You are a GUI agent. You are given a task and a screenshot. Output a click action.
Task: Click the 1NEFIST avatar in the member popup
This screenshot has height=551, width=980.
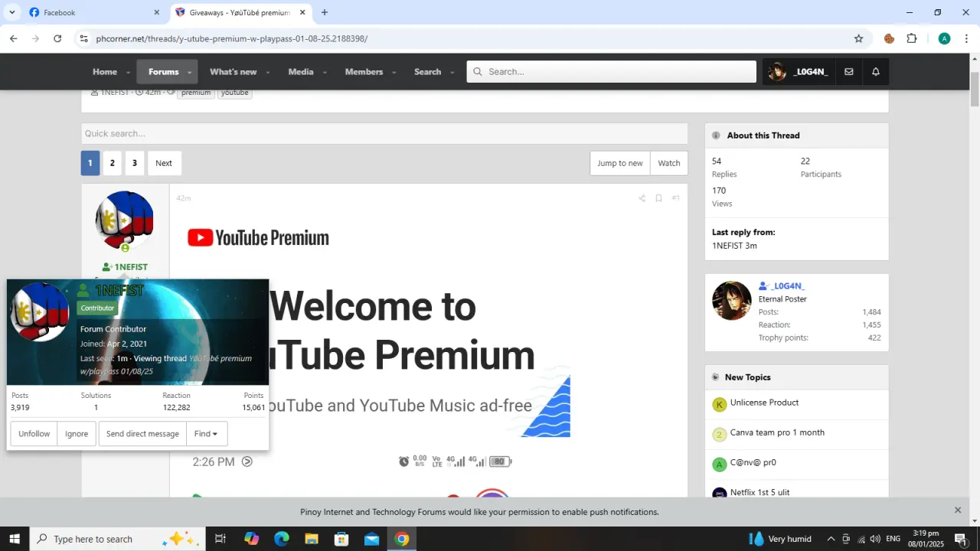pos(39,312)
